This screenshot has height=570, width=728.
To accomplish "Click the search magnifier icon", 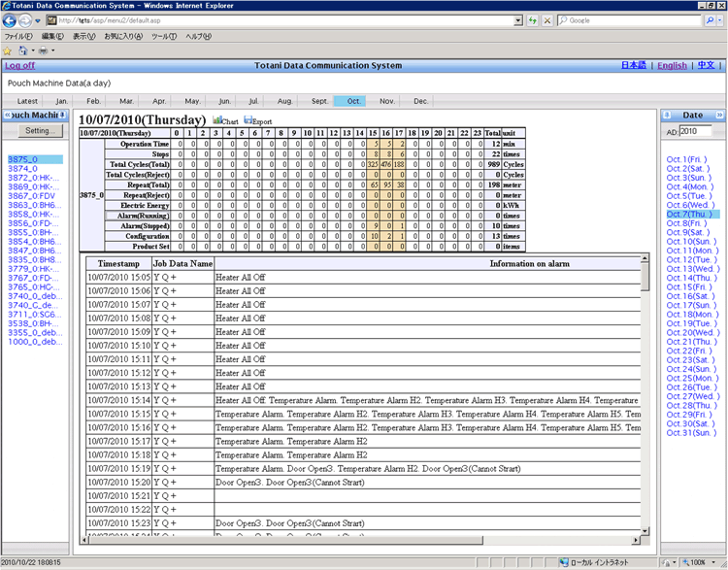I will 710,21.
